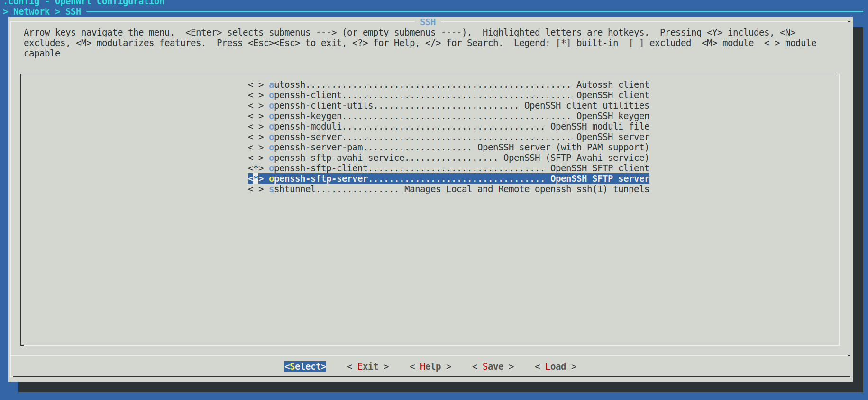The width and height of the screenshot is (868, 400).
Task: Select the openssh-server entry name
Action: pyautogui.click(x=305, y=137)
